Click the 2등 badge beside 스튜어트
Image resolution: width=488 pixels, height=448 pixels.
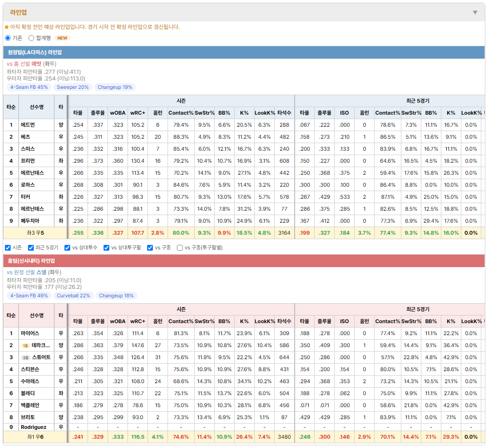coord(25,358)
